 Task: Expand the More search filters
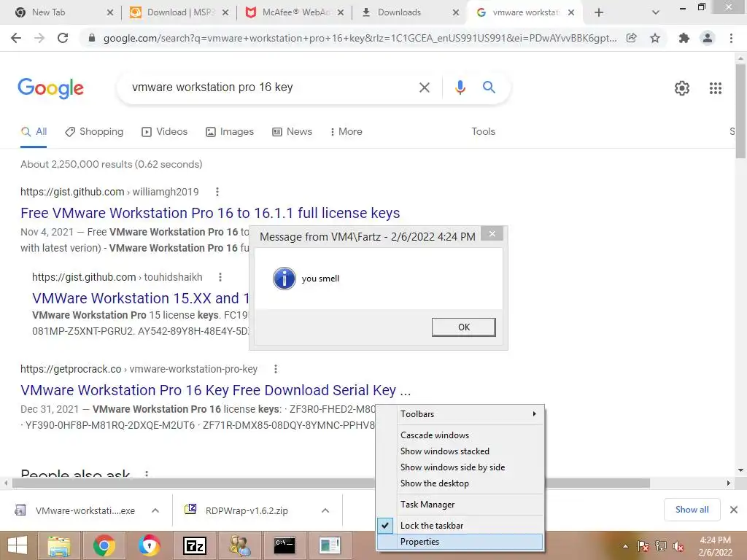tap(347, 132)
